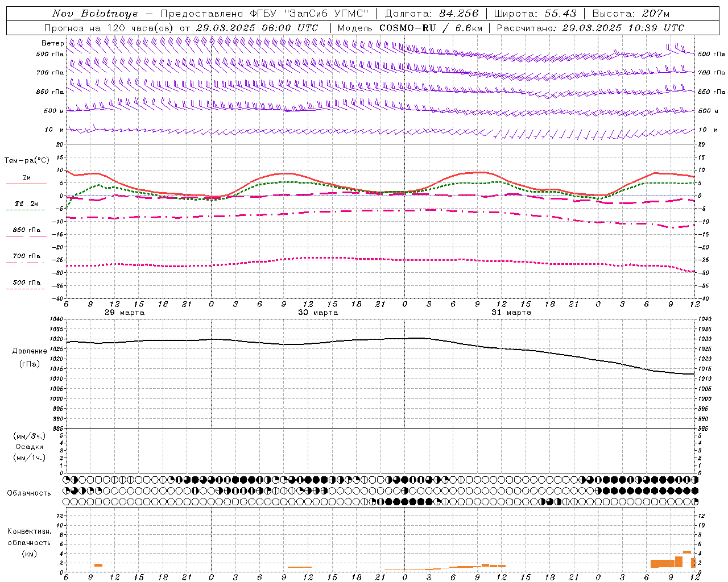
Task: Click the Тем-ра(°C) panel label
Action: (27, 161)
